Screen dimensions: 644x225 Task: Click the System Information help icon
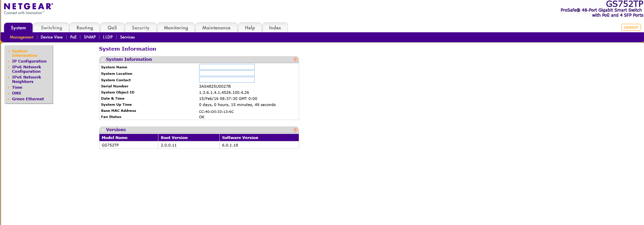point(295,59)
